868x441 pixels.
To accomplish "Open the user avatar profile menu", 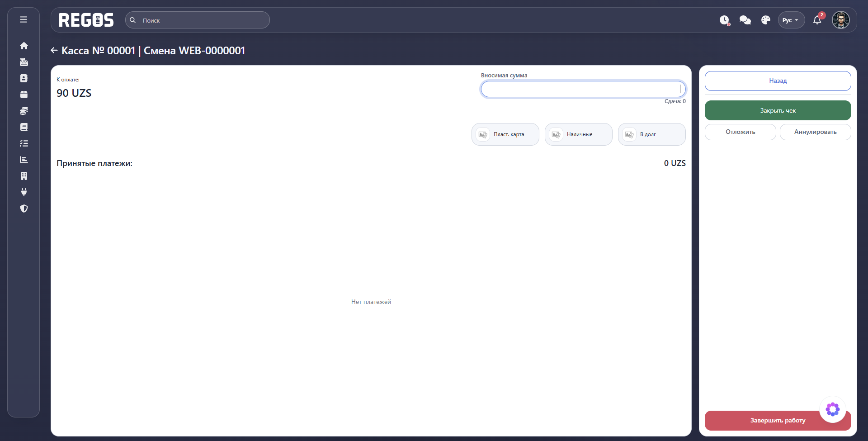I will coord(841,20).
